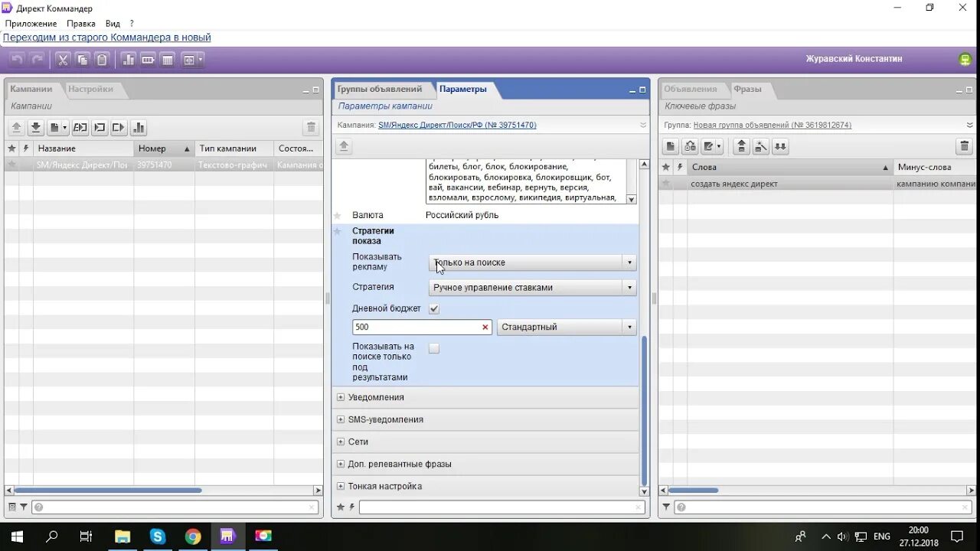Viewport: 980px width, 551px height.
Task: Click the table columns icon in purple toolbar
Action: click(x=168, y=60)
